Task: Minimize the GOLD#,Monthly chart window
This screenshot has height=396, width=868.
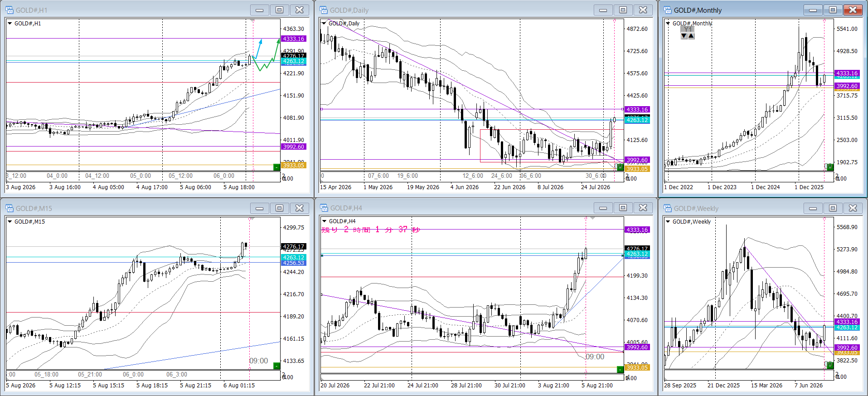Action: (x=813, y=10)
